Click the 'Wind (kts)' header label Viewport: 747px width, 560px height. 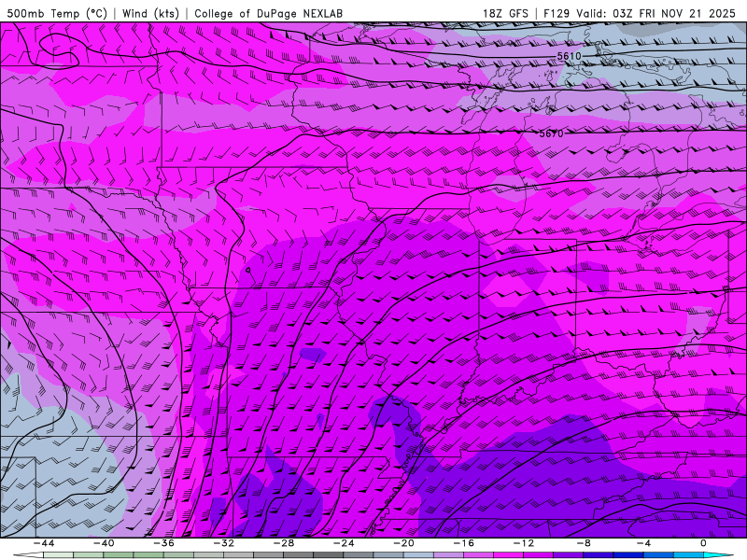tap(150, 13)
